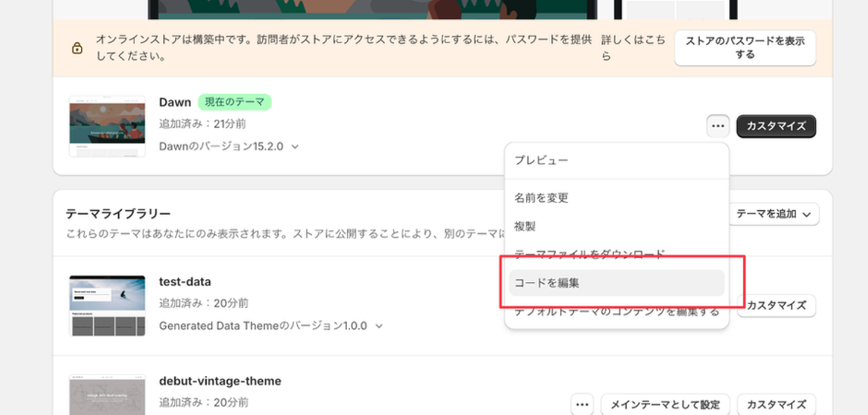Click ストアのパスワードを表示する button
This screenshot has height=415, width=868.
click(745, 48)
